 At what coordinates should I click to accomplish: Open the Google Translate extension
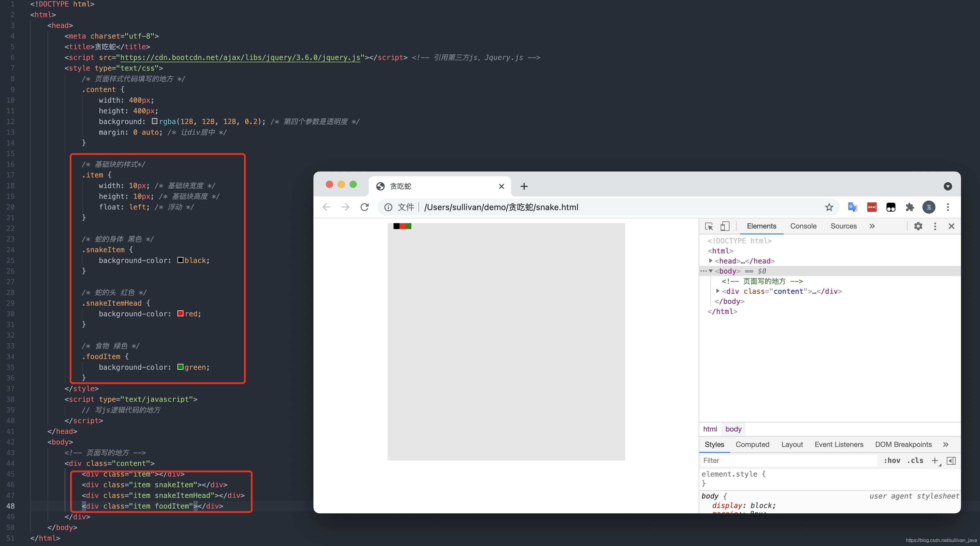click(x=853, y=207)
